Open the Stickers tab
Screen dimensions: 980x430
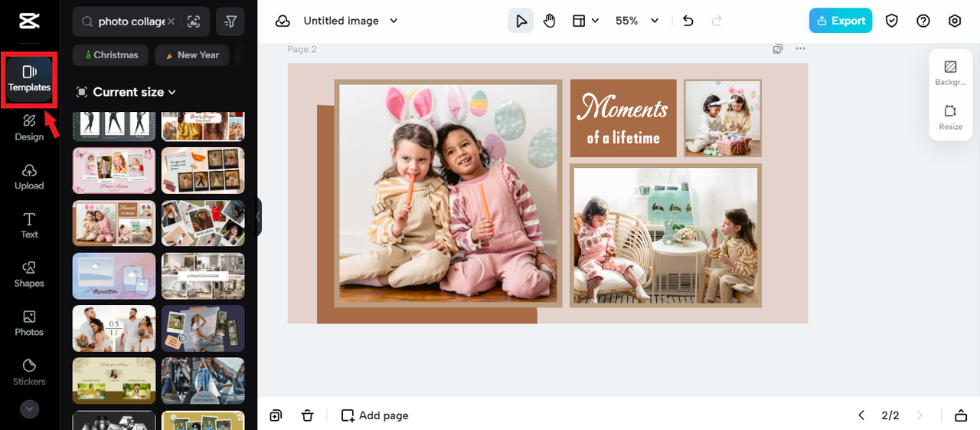(29, 373)
